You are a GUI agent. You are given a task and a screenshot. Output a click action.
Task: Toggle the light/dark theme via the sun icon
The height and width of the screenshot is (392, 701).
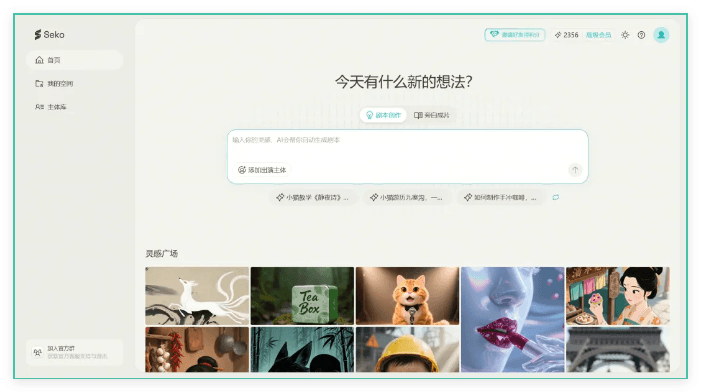625,35
